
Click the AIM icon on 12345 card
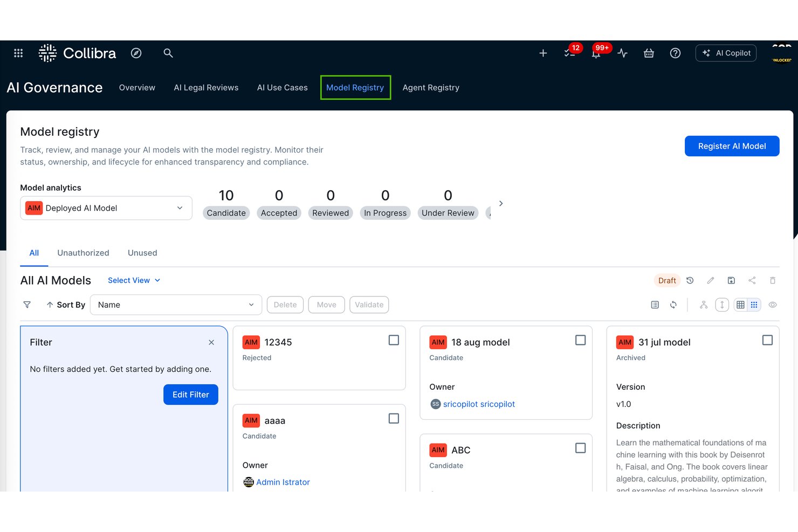tap(251, 342)
